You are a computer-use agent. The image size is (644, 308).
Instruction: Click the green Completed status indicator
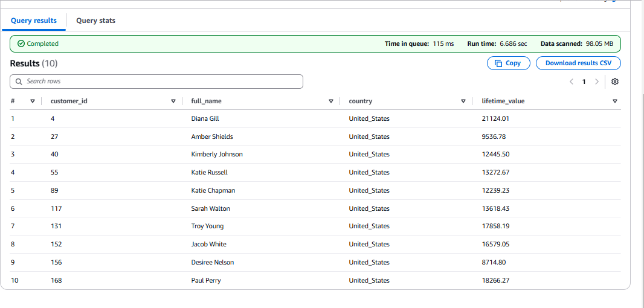pos(38,44)
